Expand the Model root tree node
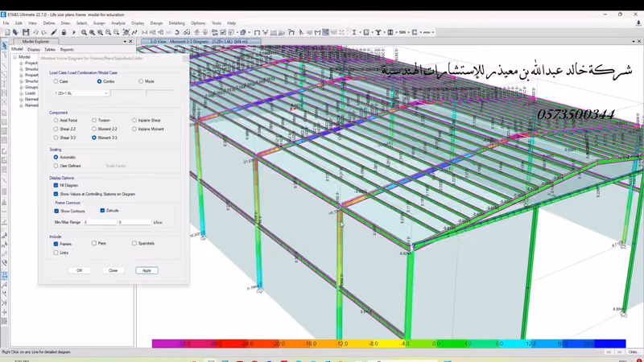The width and height of the screenshot is (644, 362). pos(14,57)
